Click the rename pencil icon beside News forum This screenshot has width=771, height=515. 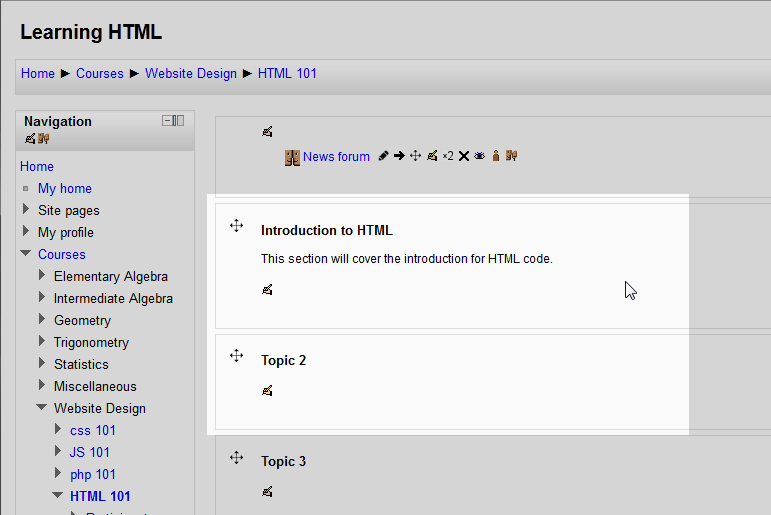[x=384, y=156]
